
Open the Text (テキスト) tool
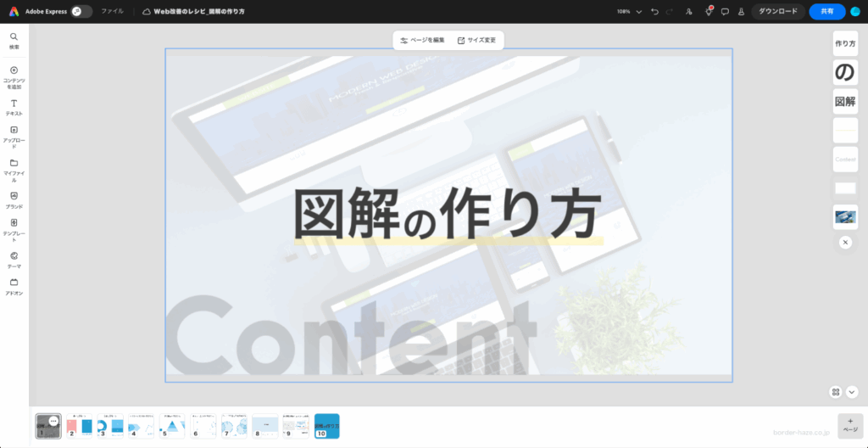point(14,106)
